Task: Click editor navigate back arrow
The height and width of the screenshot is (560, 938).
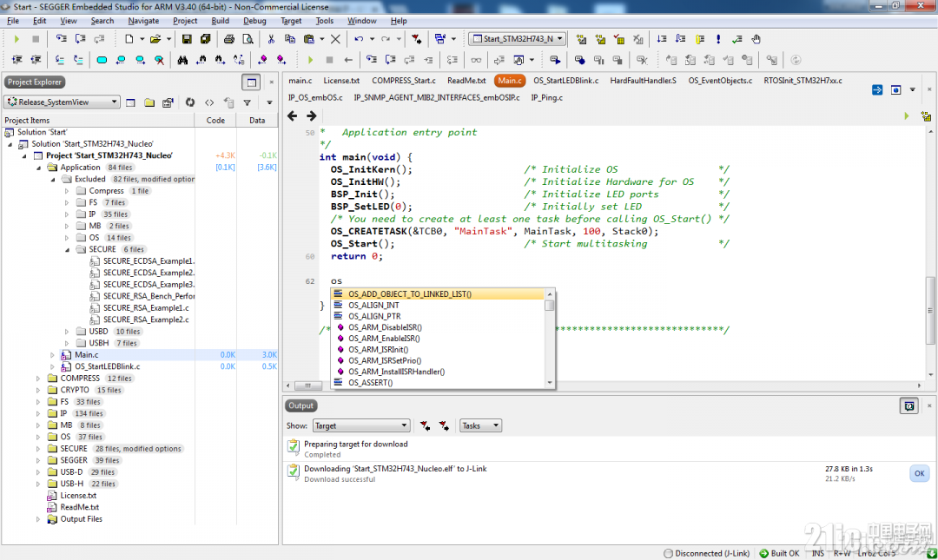Action: click(293, 115)
